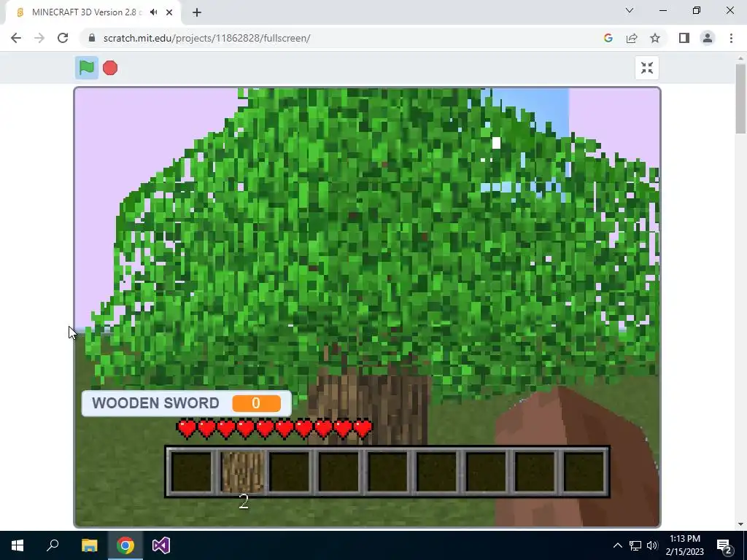
Task: Exit fullscreen mode using the shrink icon
Action: (x=647, y=68)
